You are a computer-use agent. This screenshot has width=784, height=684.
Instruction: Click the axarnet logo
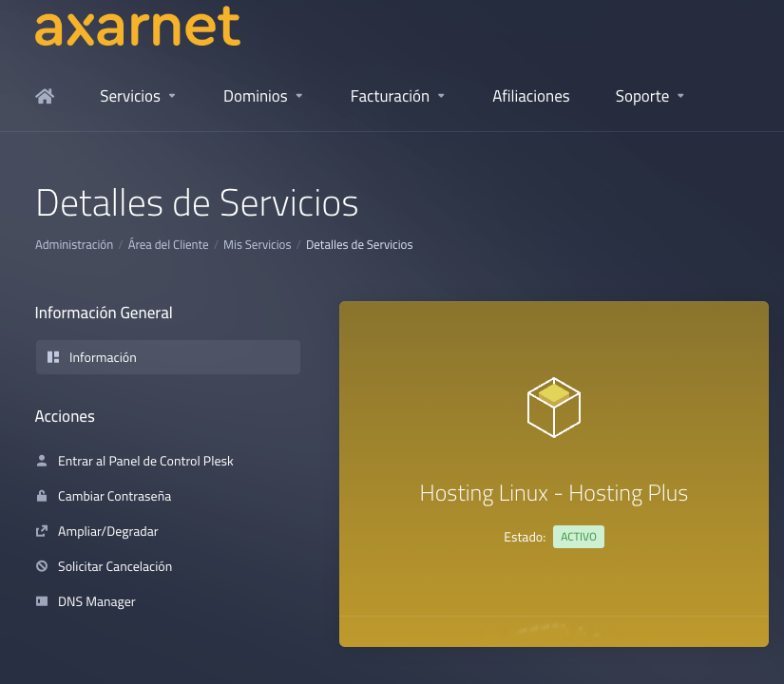click(138, 26)
